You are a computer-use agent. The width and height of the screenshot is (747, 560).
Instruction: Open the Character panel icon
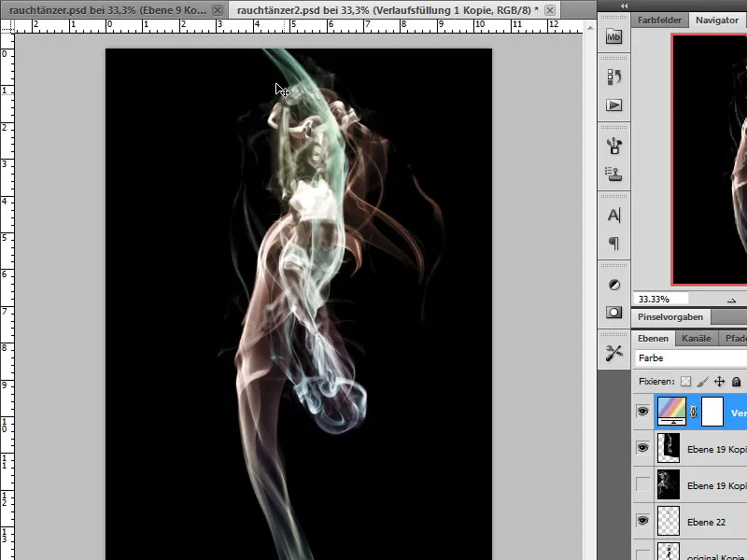tap(613, 216)
